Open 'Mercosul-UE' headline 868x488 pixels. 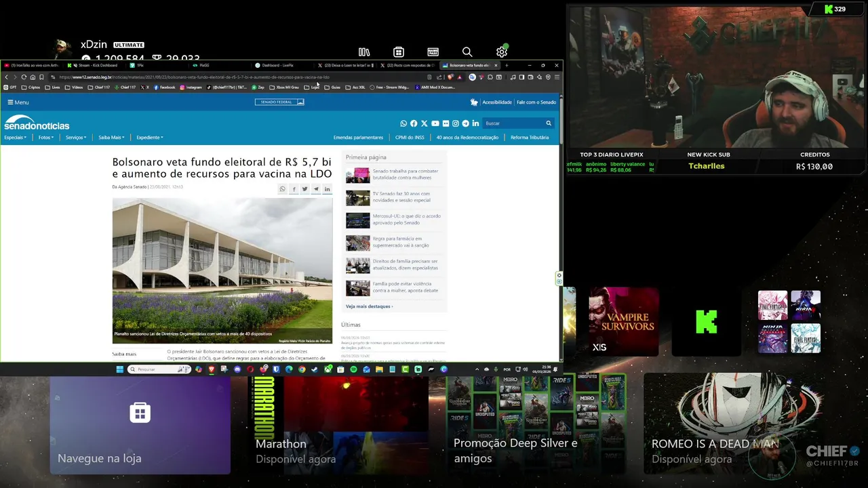[406, 220]
